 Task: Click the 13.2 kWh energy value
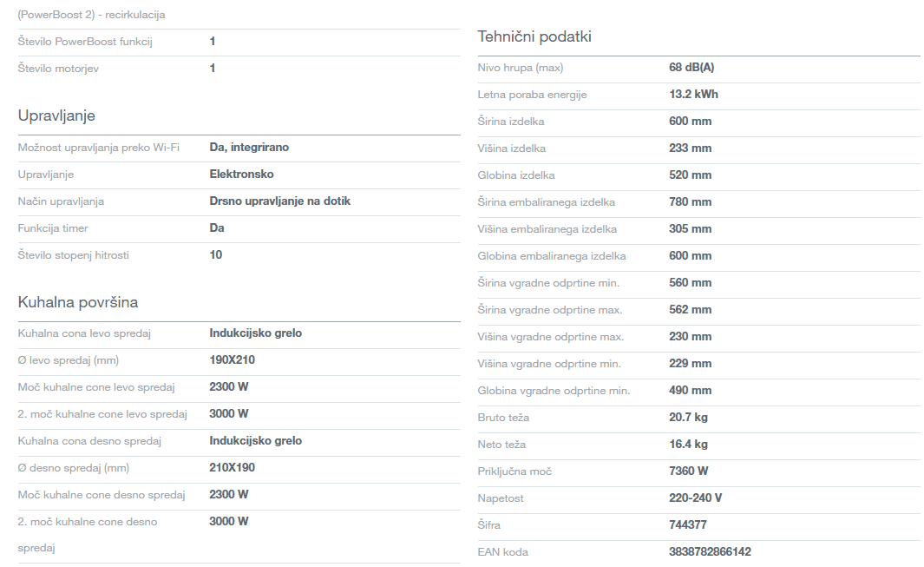pos(693,95)
